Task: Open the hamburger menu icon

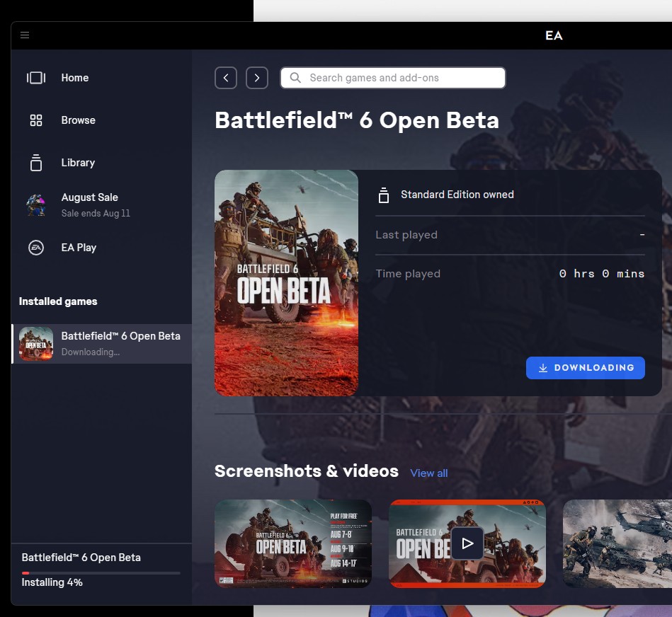Action: pyautogui.click(x=25, y=35)
